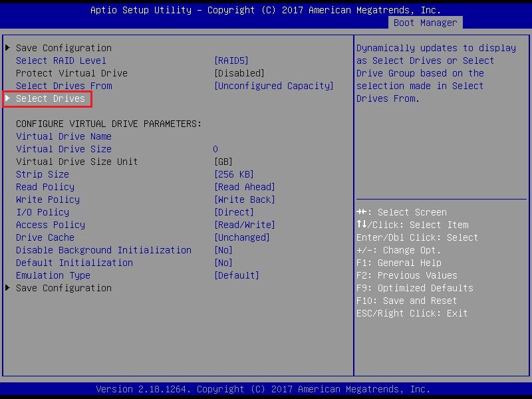Change the RAID5 level value
Image resolution: width=532 pixels, height=399 pixels.
click(231, 61)
